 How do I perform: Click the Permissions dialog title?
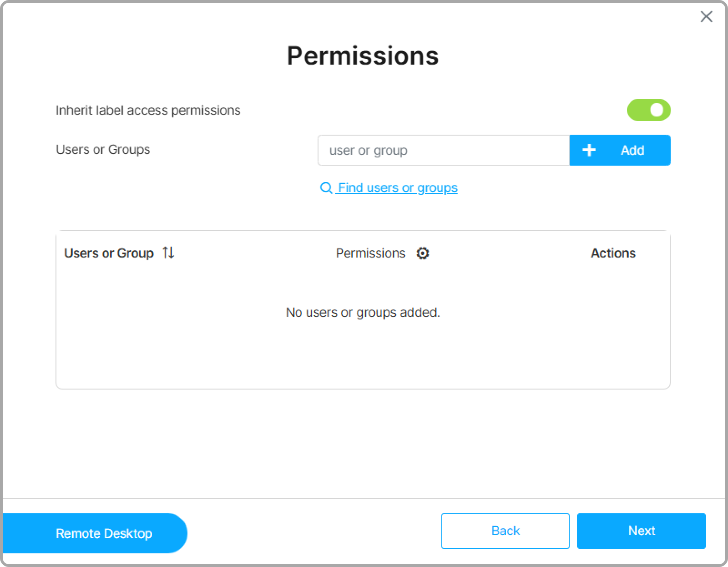coord(363,56)
